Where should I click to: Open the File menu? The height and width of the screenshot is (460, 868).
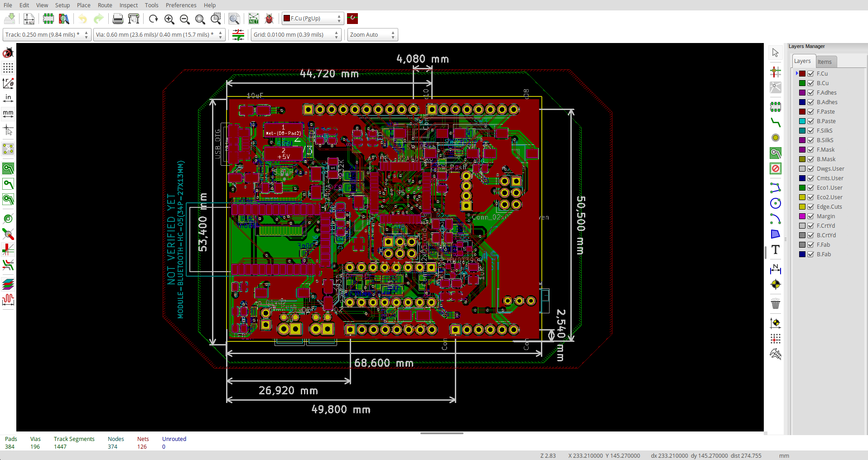[x=8, y=5]
